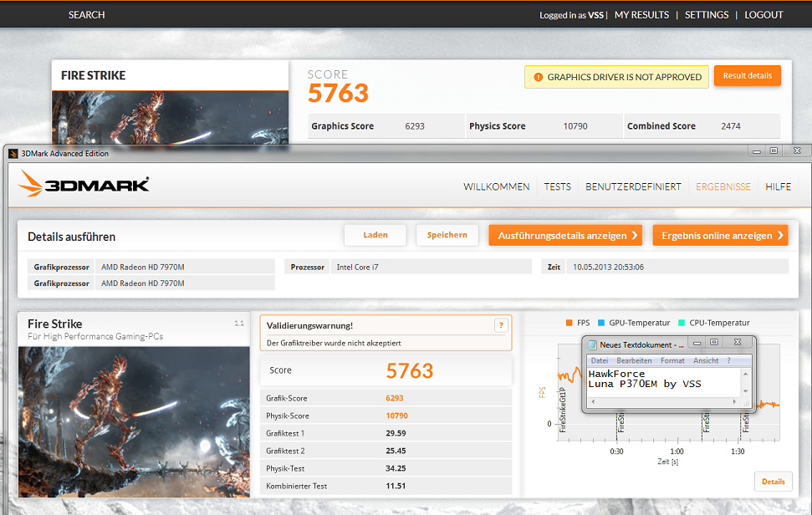This screenshot has height=515, width=812.
Task: Click Ausführungsdetails anzeigen button
Action: tap(565, 236)
